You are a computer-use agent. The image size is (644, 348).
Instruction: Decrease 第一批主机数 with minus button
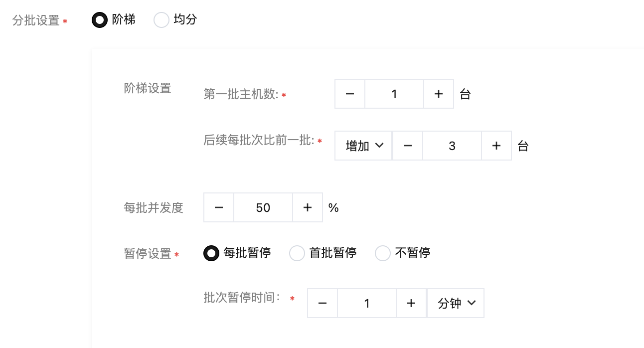350,94
